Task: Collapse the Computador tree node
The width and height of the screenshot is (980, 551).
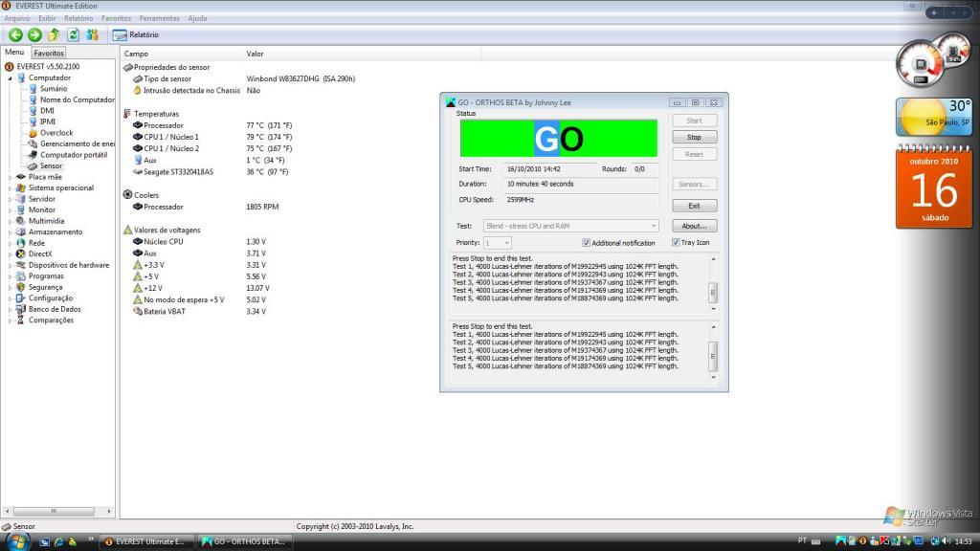Action: pos(10,78)
